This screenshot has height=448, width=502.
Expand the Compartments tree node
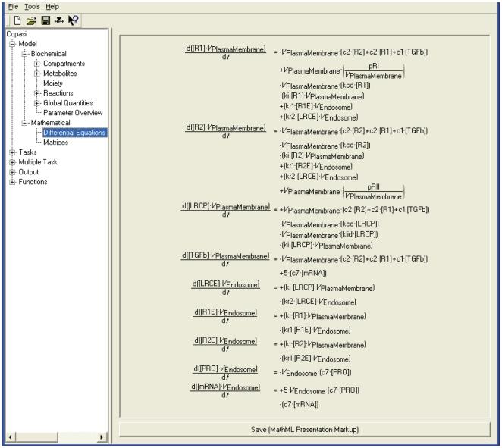click(37, 64)
